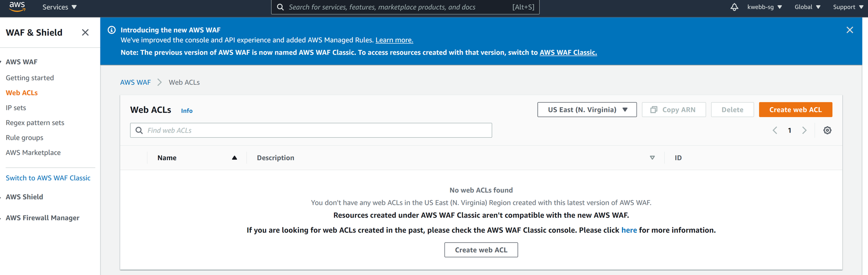Collapse the AWS WAF sidebar section
Screen dimensions: 868x275
click(21, 62)
